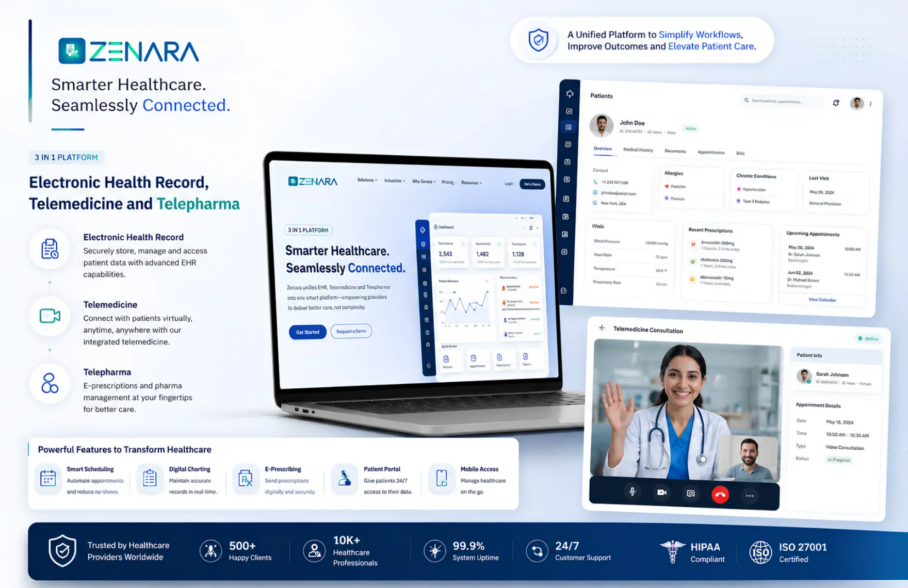The image size is (908, 588).
Task: Switch to the Medical History tab
Action: click(x=638, y=150)
